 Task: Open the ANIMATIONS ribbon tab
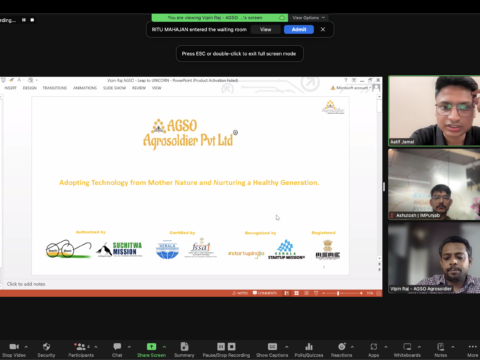tap(85, 88)
